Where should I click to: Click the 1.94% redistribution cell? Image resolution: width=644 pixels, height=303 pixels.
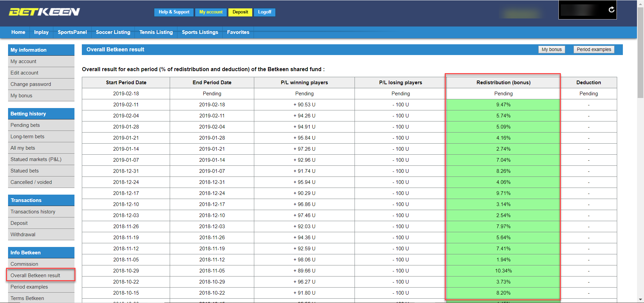point(503,260)
